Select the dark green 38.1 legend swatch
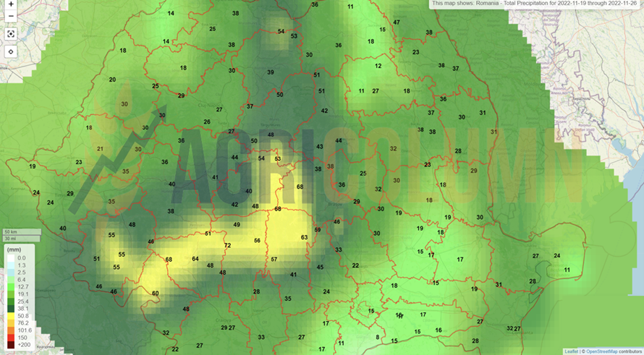Screen dimensions: 644x355 pos(10,308)
